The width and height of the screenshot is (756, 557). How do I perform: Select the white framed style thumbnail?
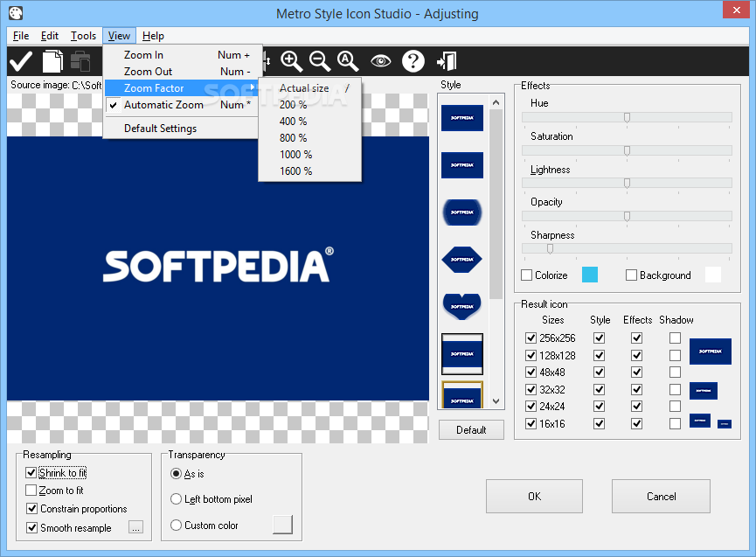point(461,354)
